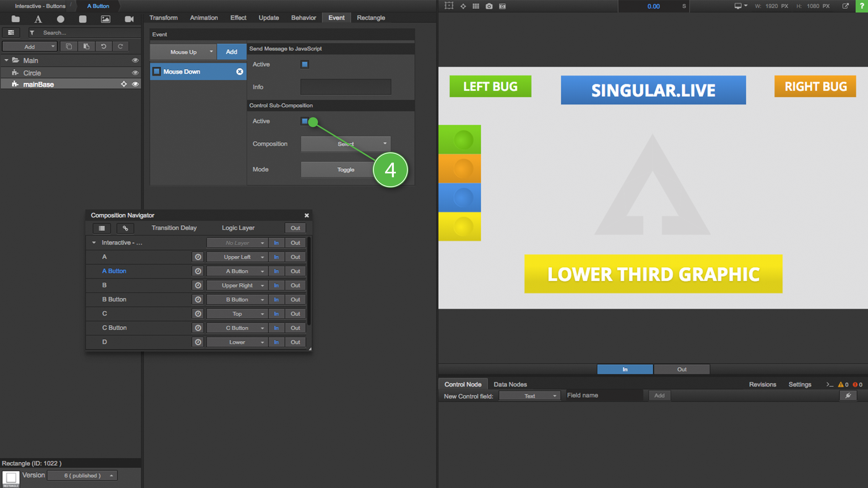The image size is (868, 488).
Task: Open transition delay clock for A Button
Action: point(198,271)
